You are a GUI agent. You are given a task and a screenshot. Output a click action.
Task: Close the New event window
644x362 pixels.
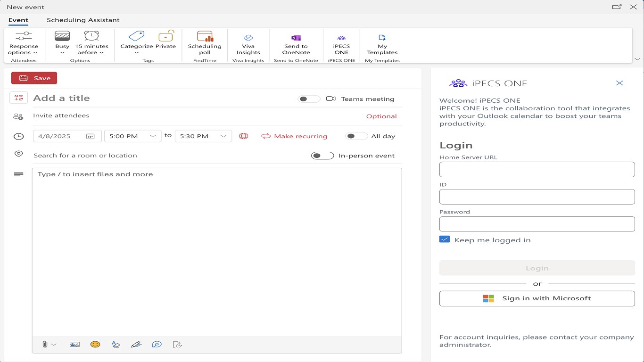(634, 7)
